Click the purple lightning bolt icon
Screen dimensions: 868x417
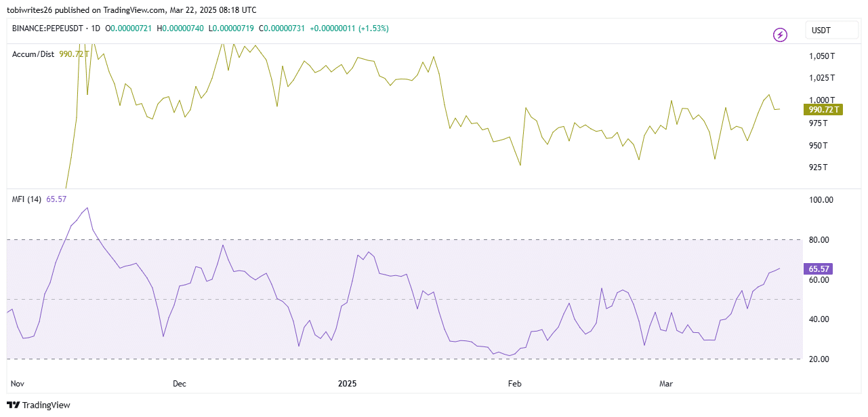click(x=780, y=35)
